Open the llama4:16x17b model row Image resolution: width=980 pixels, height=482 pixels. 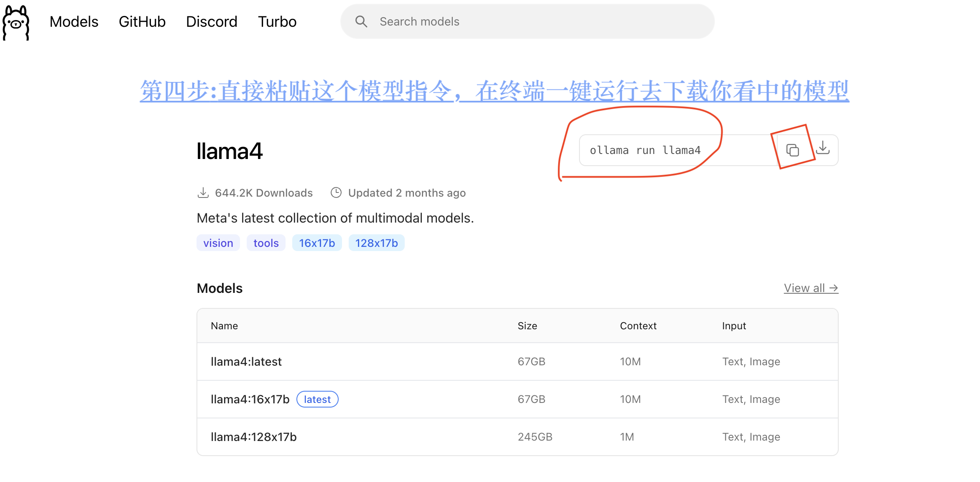click(x=518, y=399)
